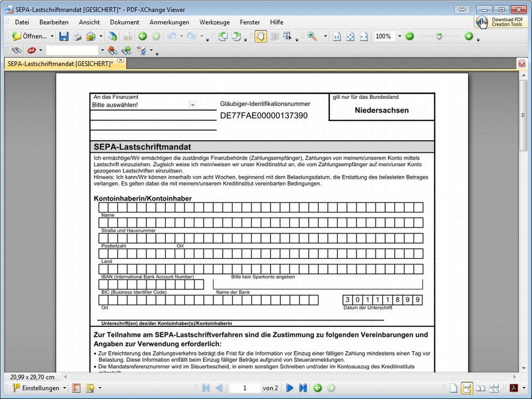Open the Datei menu
This screenshot has width=532, height=399.
(x=22, y=22)
